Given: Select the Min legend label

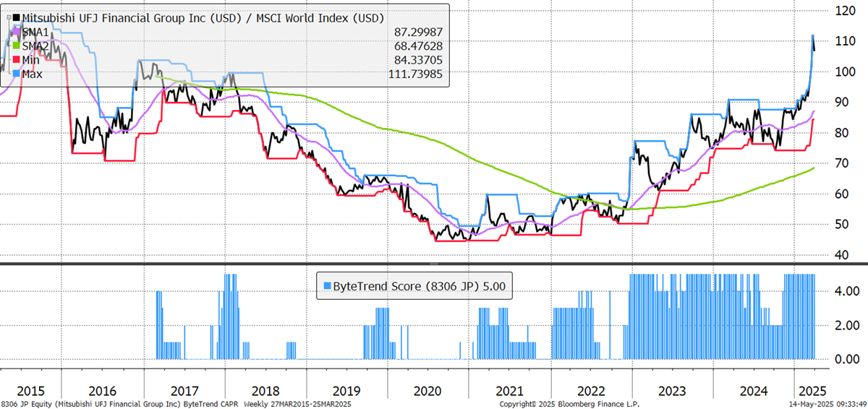Looking at the screenshot, I should (32, 60).
